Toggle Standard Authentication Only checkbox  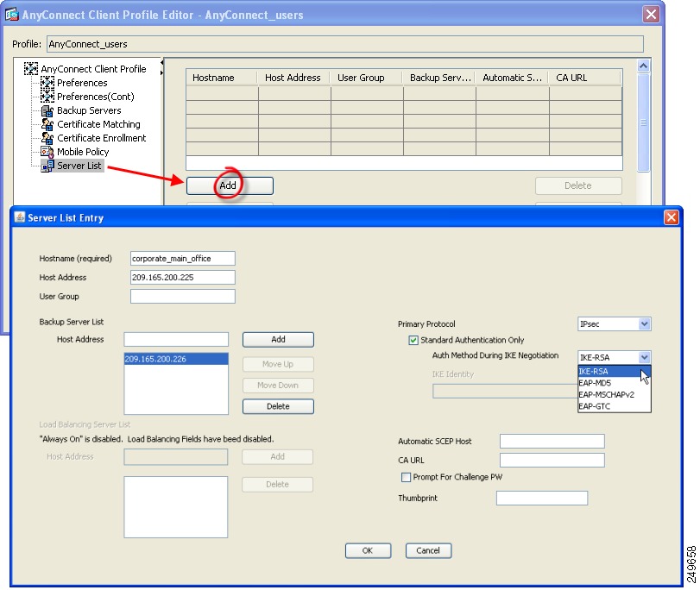click(413, 340)
